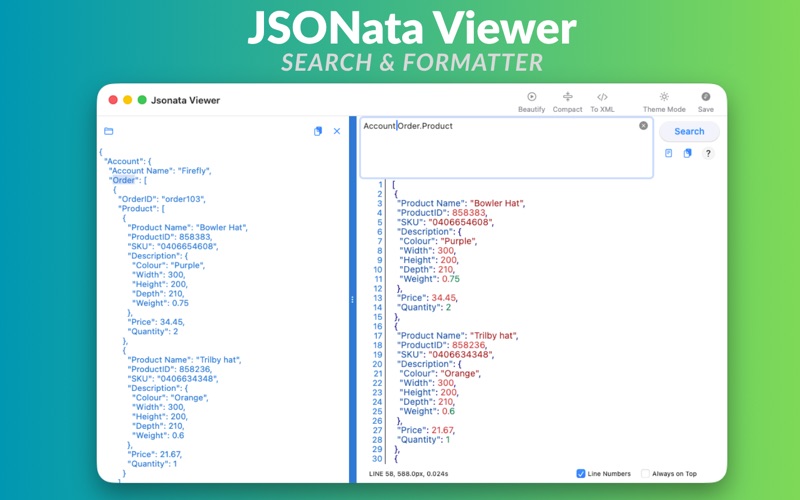Click the yellow minimize window button
The height and width of the screenshot is (500, 800).
(x=128, y=100)
